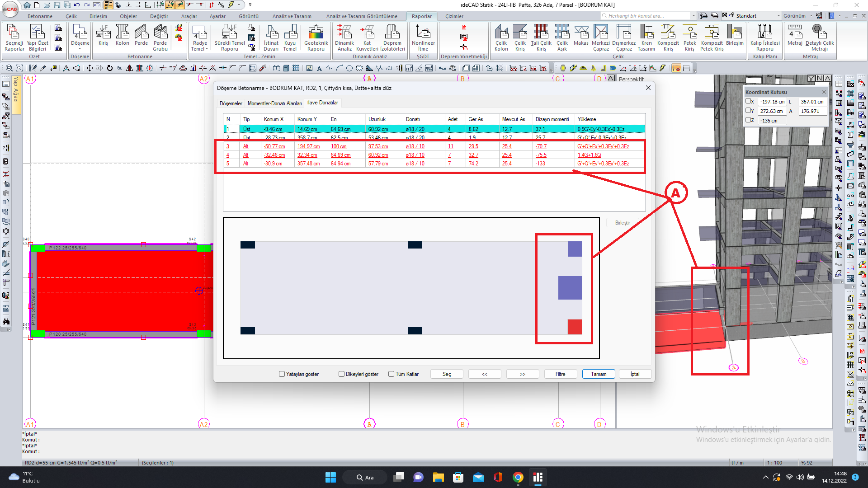
Task: Open Chrome from the taskbar
Action: (518, 477)
